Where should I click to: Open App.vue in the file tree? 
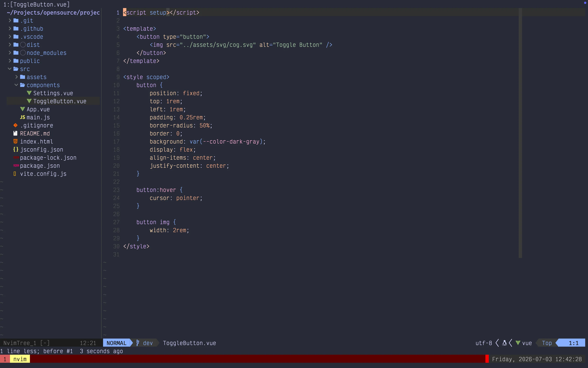click(x=38, y=109)
